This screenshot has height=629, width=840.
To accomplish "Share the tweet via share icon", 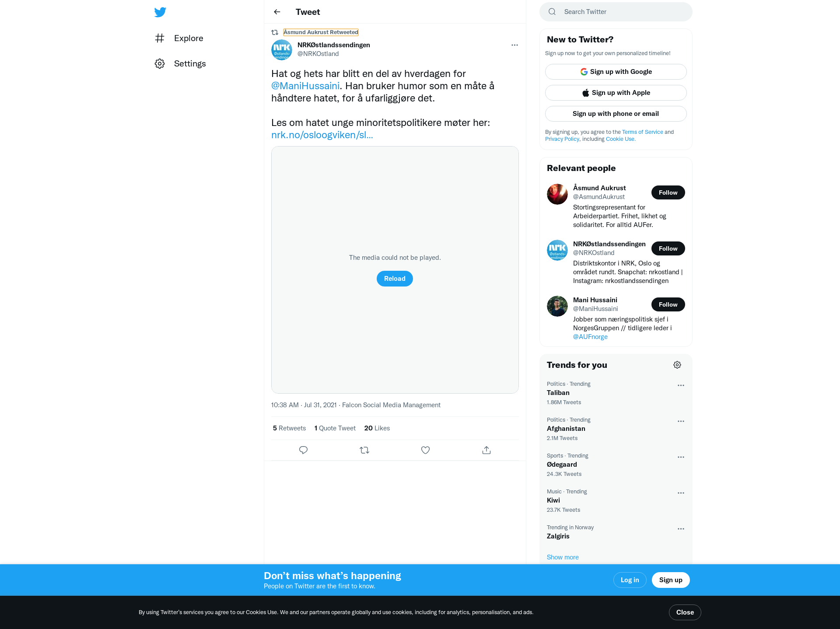I will pyautogui.click(x=486, y=450).
